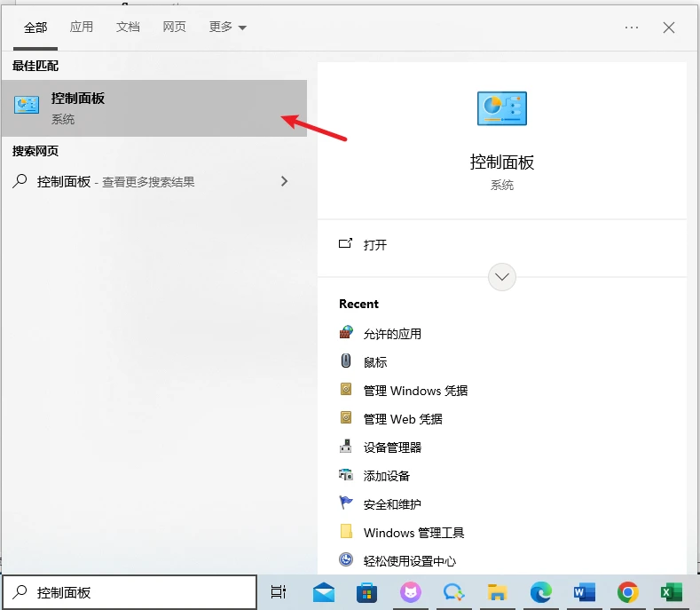Click the Device Manager icon
Screen dimensions: 700x610
click(346, 446)
